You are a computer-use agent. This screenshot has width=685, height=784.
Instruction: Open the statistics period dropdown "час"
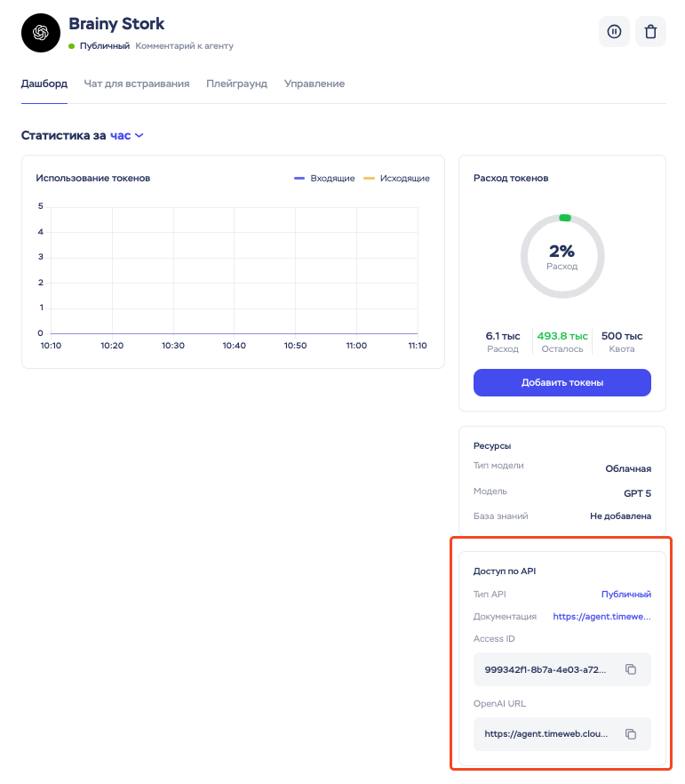[x=126, y=136]
